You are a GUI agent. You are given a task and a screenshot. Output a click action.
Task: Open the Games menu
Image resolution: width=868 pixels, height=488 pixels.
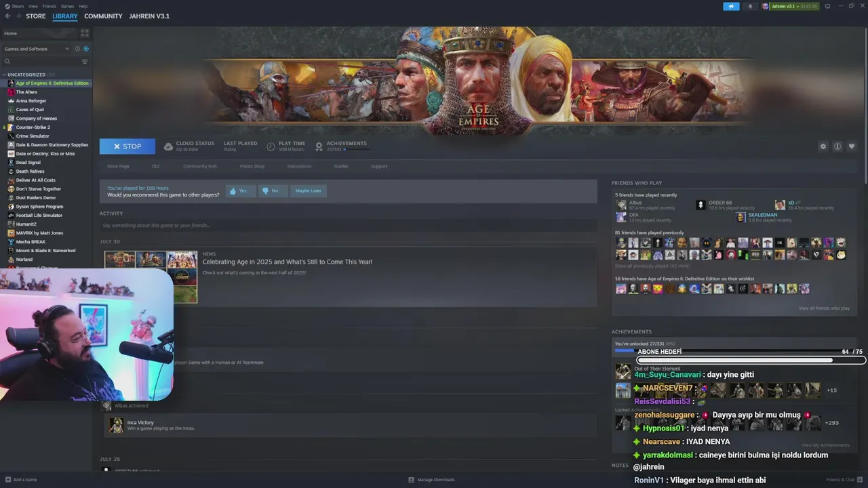(x=67, y=6)
